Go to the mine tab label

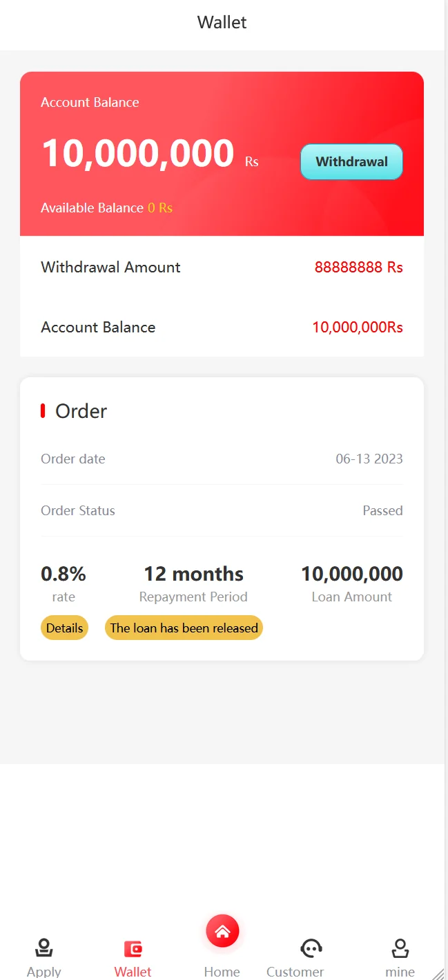tap(400, 972)
